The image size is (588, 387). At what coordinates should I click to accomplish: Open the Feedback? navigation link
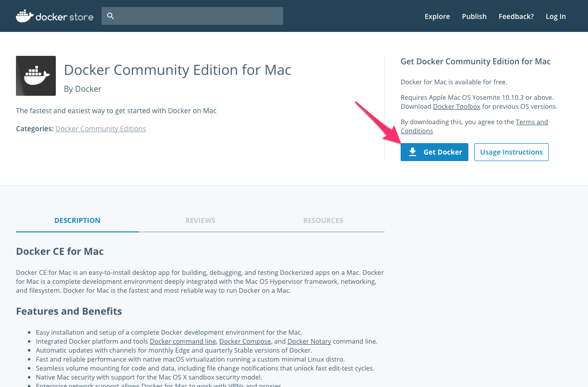click(x=516, y=16)
